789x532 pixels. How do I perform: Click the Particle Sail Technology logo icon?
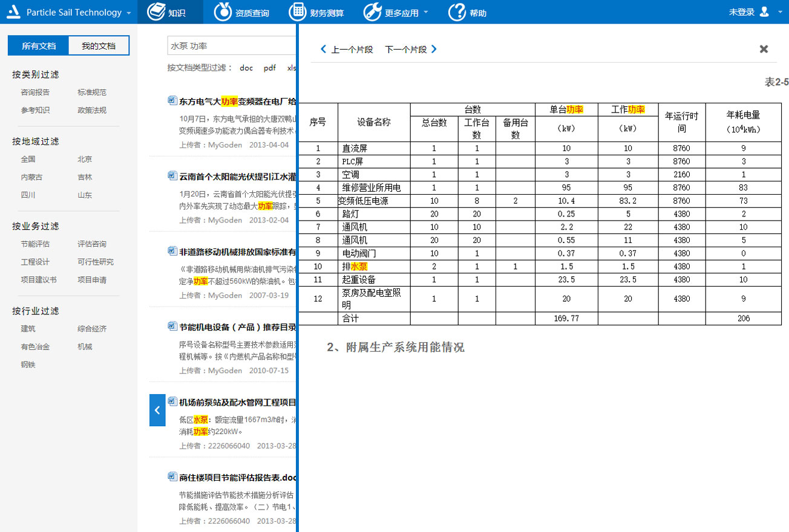click(x=16, y=12)
